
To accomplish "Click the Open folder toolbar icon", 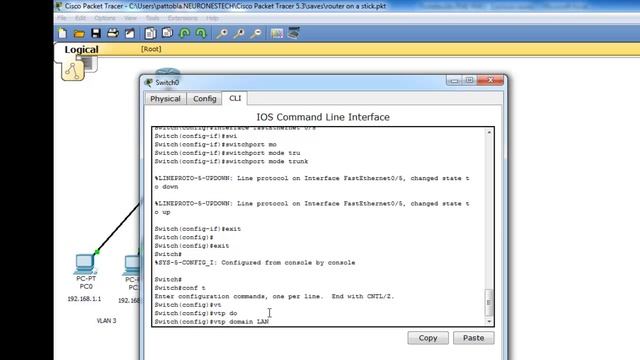I will click(79, 34).
